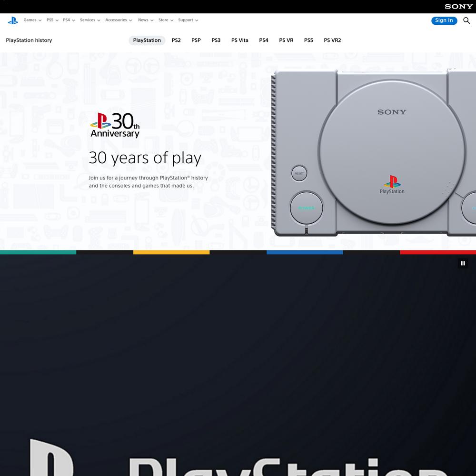Switch to the PSP history tab
Viewport: 476px width, 476px height.
pos(196,40)
